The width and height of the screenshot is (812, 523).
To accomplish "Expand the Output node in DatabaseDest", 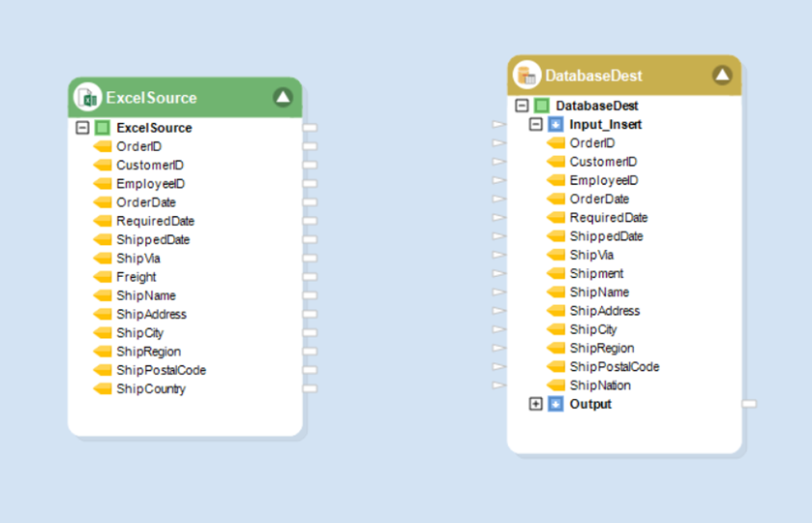I will [x=535, y=404].
